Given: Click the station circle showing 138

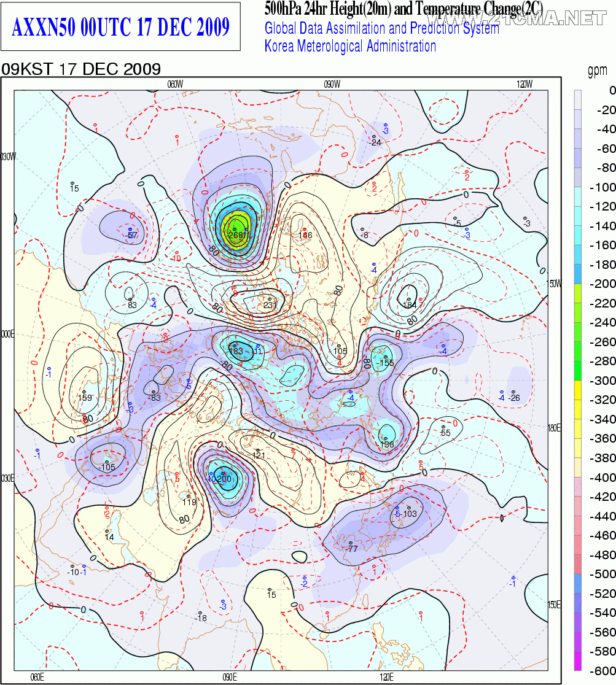Looking at the screenshot, I should tap(387, 438).
